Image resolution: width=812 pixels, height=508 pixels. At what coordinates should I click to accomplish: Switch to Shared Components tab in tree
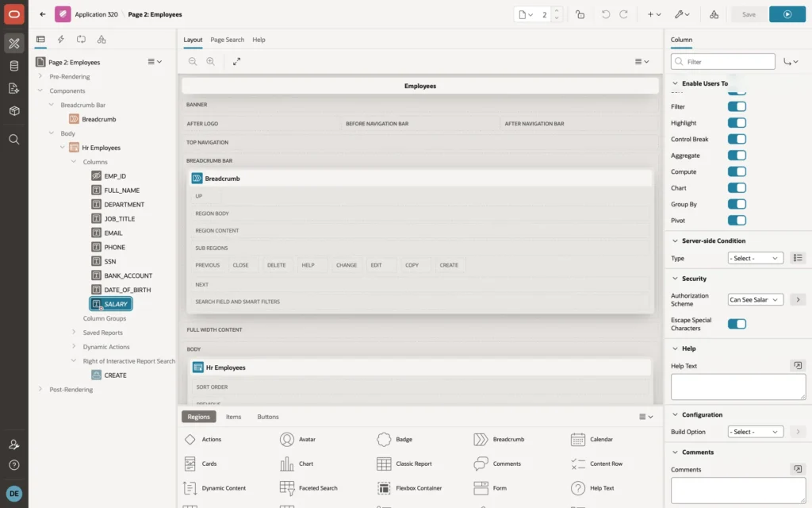pyautogui.click(x=101, y=40)
